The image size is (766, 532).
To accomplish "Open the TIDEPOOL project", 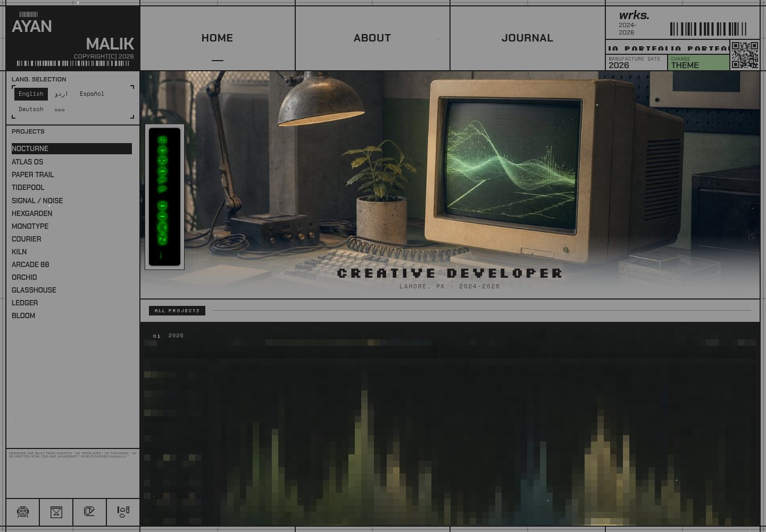I will 28,187.
